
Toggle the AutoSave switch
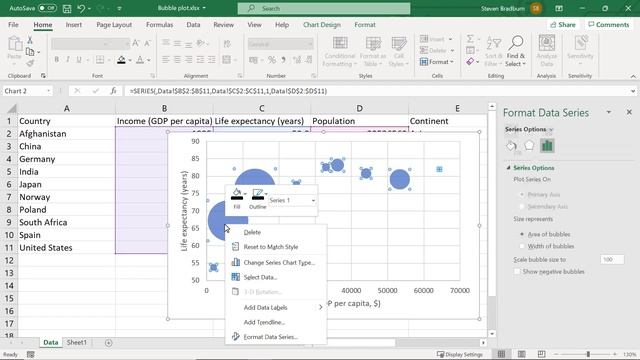[x=47, y=8]
